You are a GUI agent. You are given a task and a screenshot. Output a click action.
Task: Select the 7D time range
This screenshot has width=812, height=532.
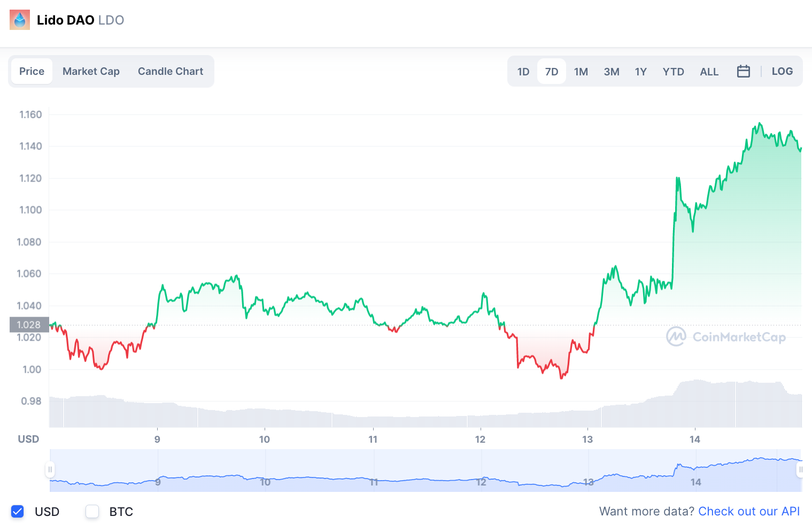pos(552,71)
